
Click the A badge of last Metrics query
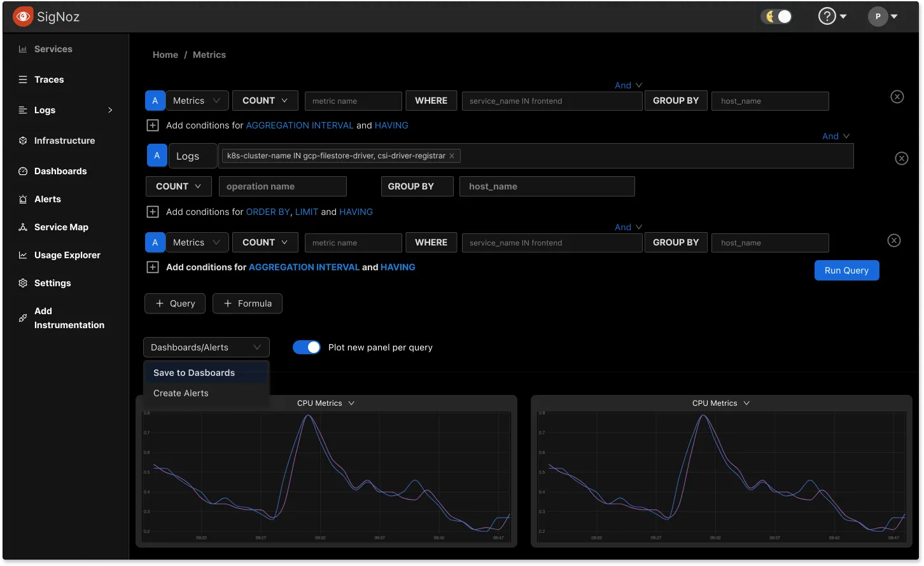click(x=155, y=242)
